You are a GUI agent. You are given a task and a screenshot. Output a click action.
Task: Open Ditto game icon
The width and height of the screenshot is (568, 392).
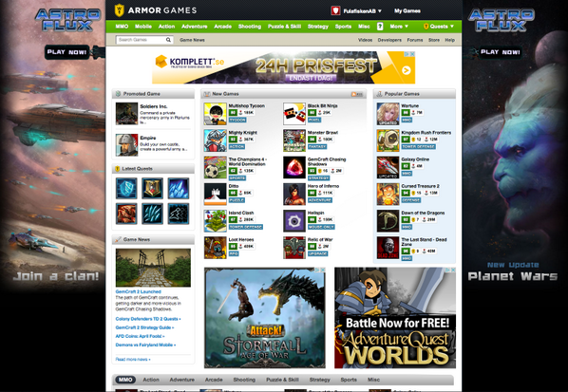[216, 195]
